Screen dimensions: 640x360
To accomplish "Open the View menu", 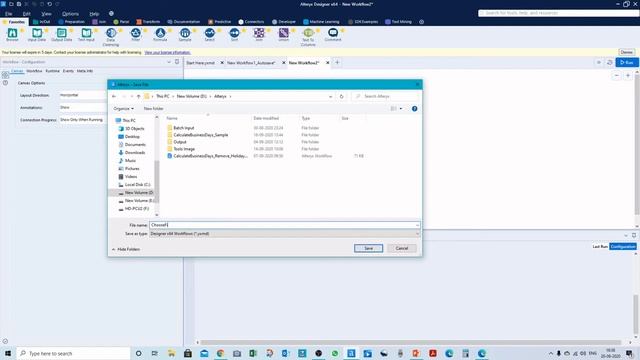I will pyautogui.click(x=46, y=13).
